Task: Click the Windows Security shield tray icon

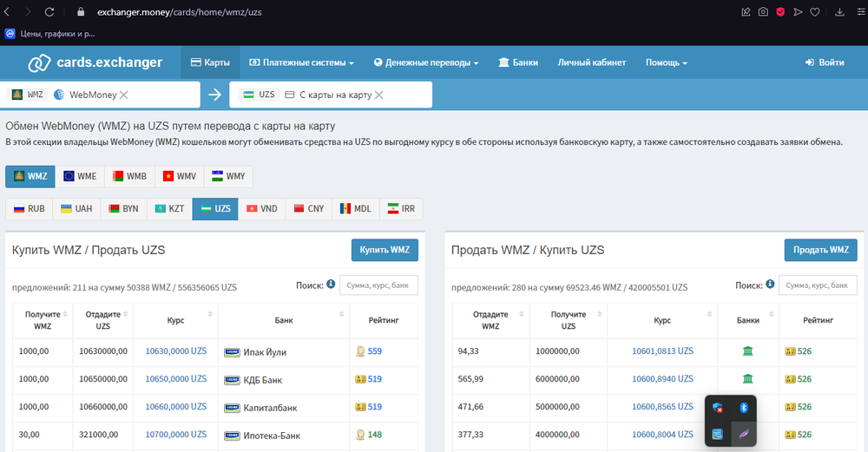Action: [x=718, y=408]
